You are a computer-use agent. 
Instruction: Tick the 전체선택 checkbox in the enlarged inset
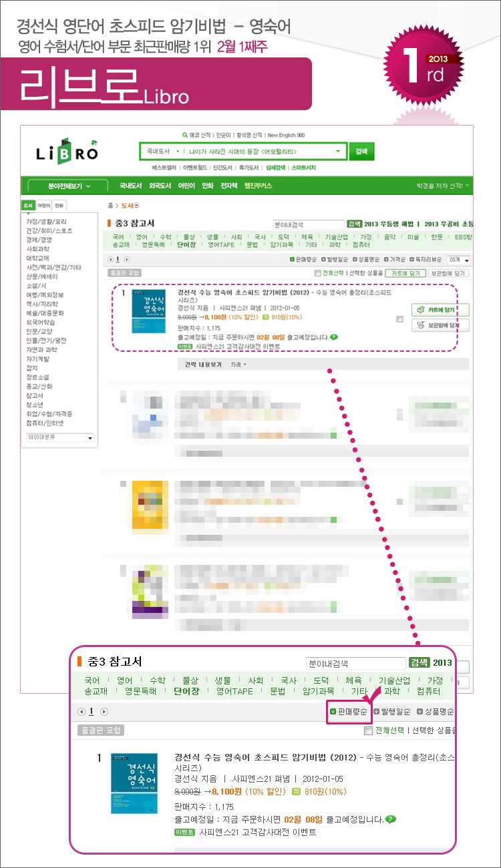[368, 730]
